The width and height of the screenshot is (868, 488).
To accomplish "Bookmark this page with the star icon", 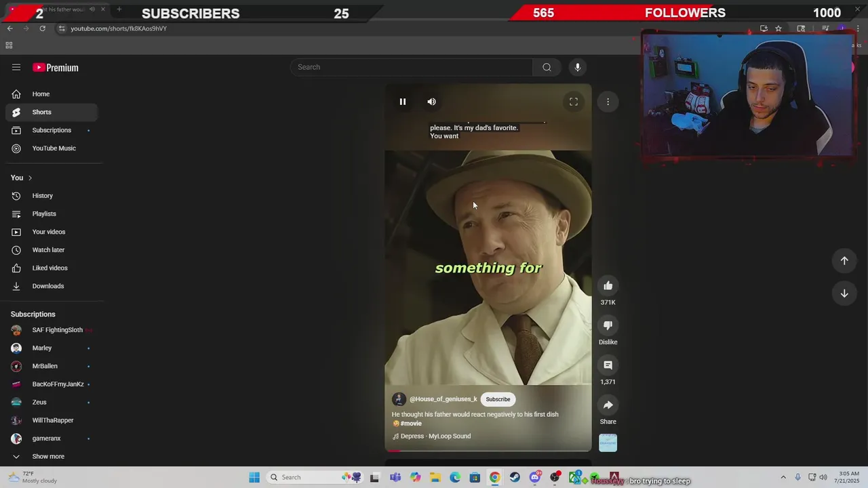I will [778, 28].
